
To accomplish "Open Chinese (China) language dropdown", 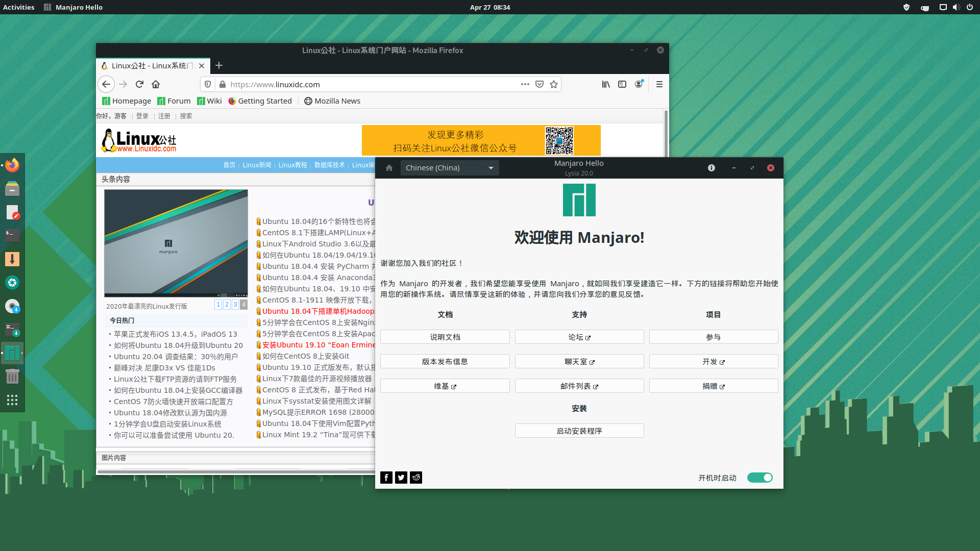I will [450, 168].
